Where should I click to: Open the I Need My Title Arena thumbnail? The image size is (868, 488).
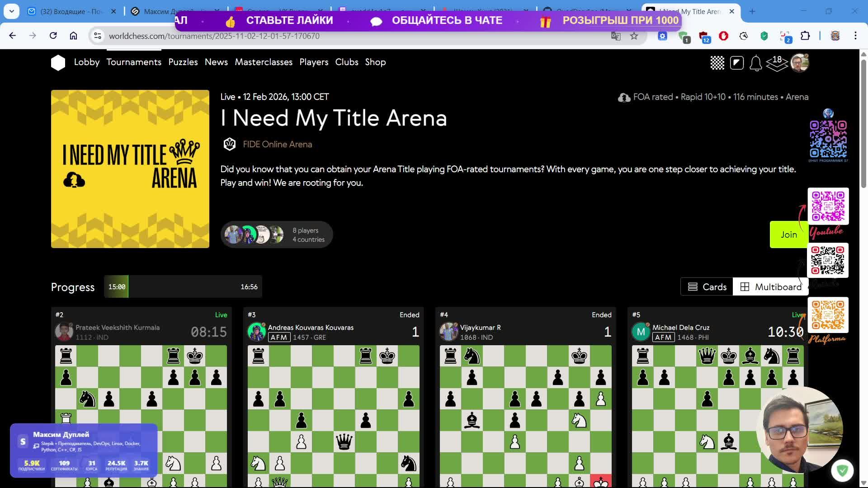tap(130, 169)
